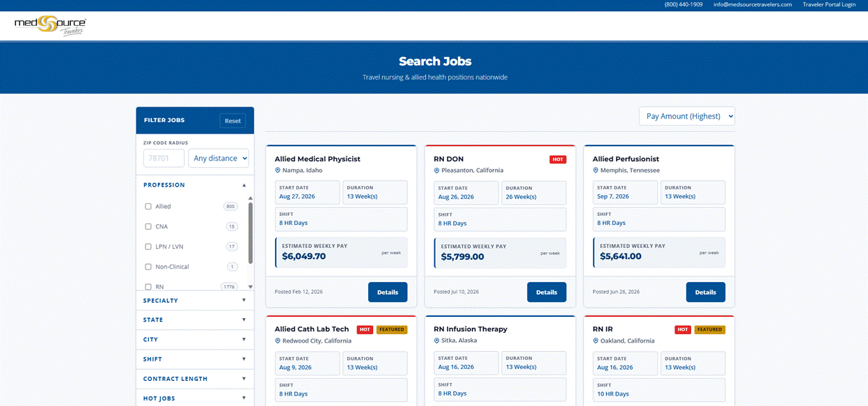
Task: Check the LPN / LVN profession checkbox
Action: [x=148, y=247]
